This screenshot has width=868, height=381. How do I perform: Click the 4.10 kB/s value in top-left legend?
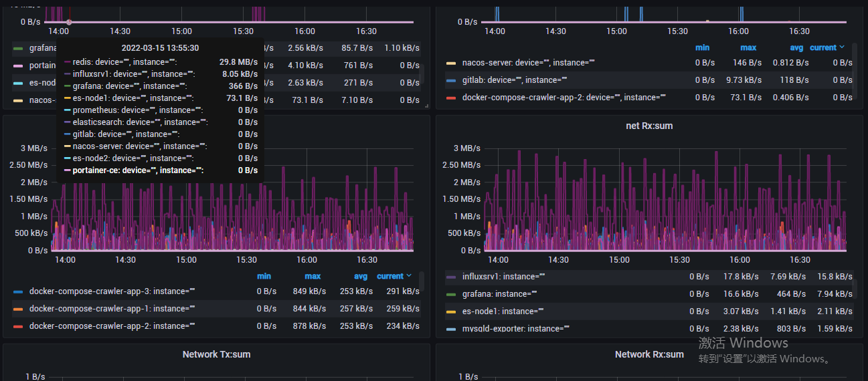point(305,66)
